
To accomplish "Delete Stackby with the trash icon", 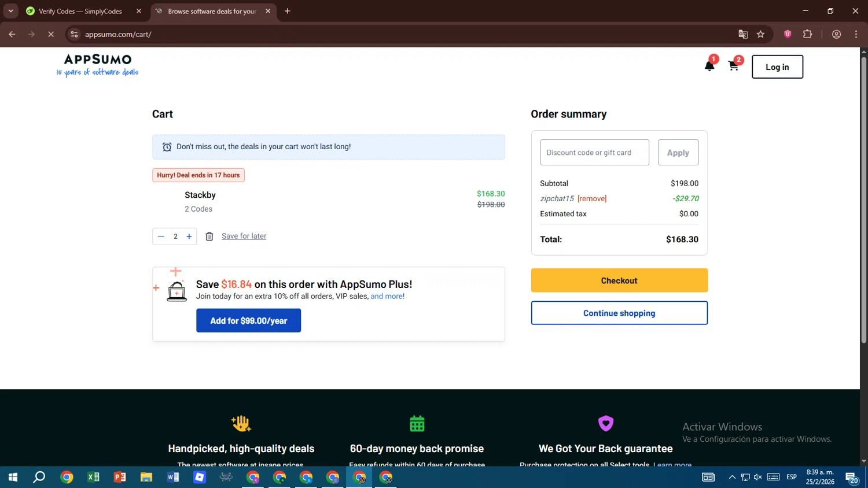I will tap(209, 236).
